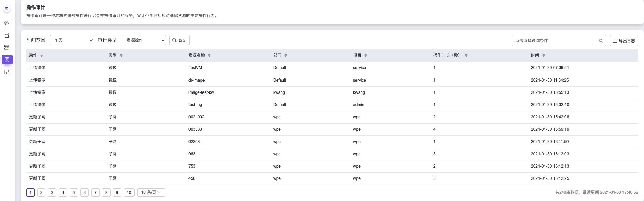Open the scheduled task sidebar icon

click(x=7, y=72)
